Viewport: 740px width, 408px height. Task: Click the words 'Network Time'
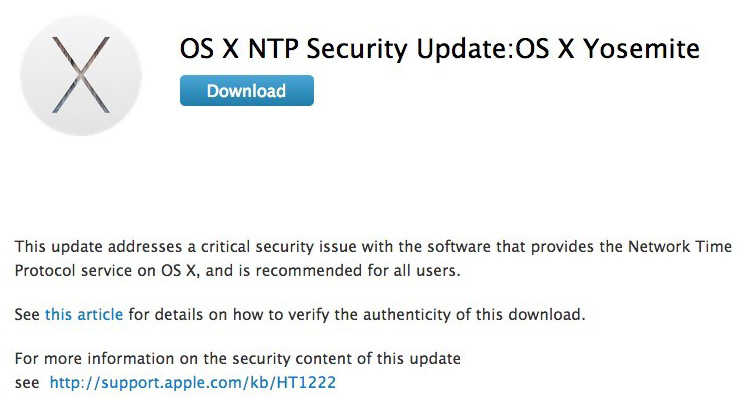click(x=680, y=246)
